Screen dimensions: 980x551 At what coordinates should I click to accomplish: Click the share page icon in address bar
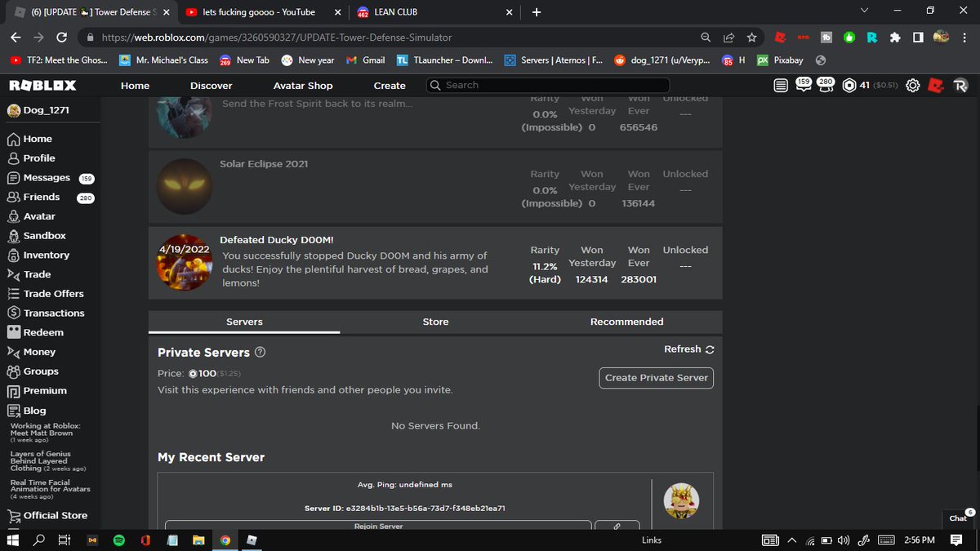coord(728,38)
